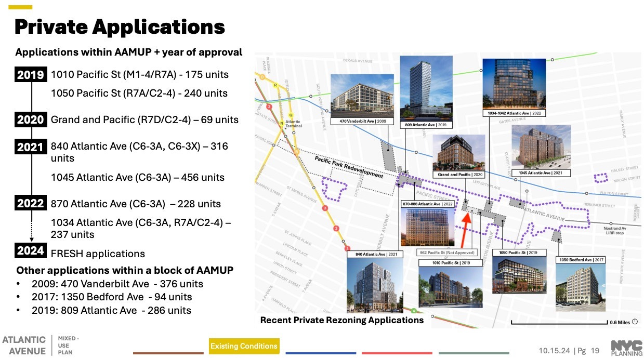Click the 'Grand and Pacific | 2020' caption
Screen dimensions: 644x358
coord(458,175)
